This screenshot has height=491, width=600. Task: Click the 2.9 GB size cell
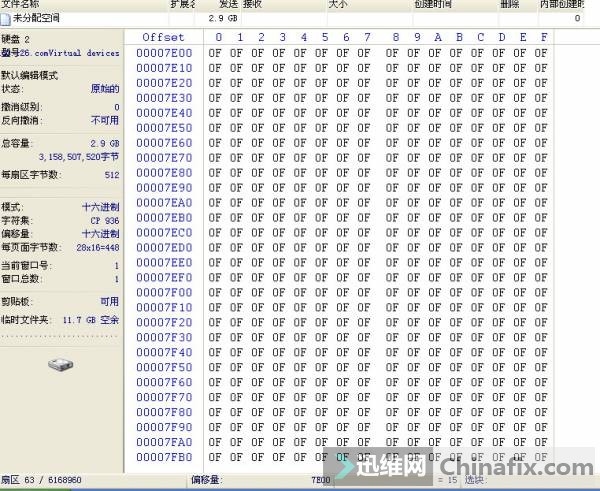pos(223,18)
